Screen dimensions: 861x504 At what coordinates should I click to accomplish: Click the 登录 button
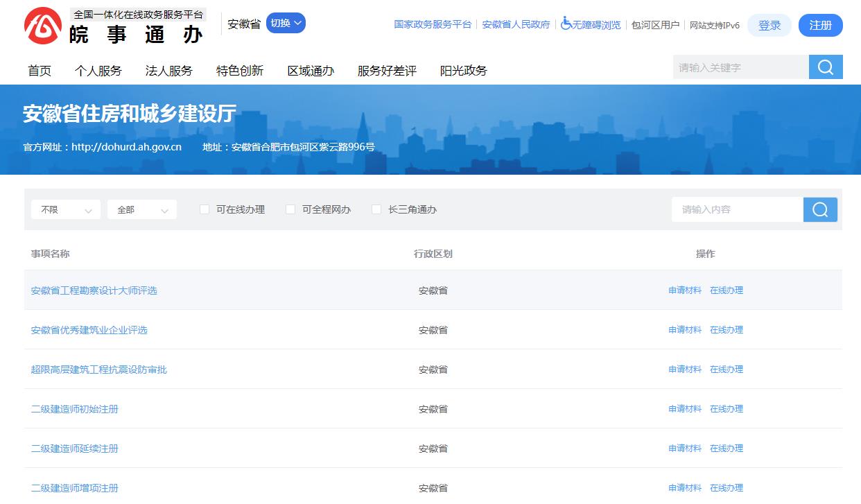pyautogui.click(x=769, y=25)
